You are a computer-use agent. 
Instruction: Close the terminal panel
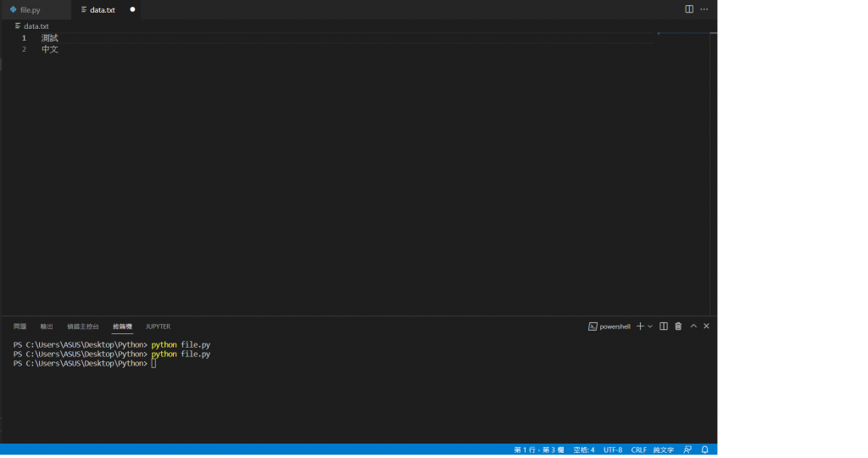706,327
